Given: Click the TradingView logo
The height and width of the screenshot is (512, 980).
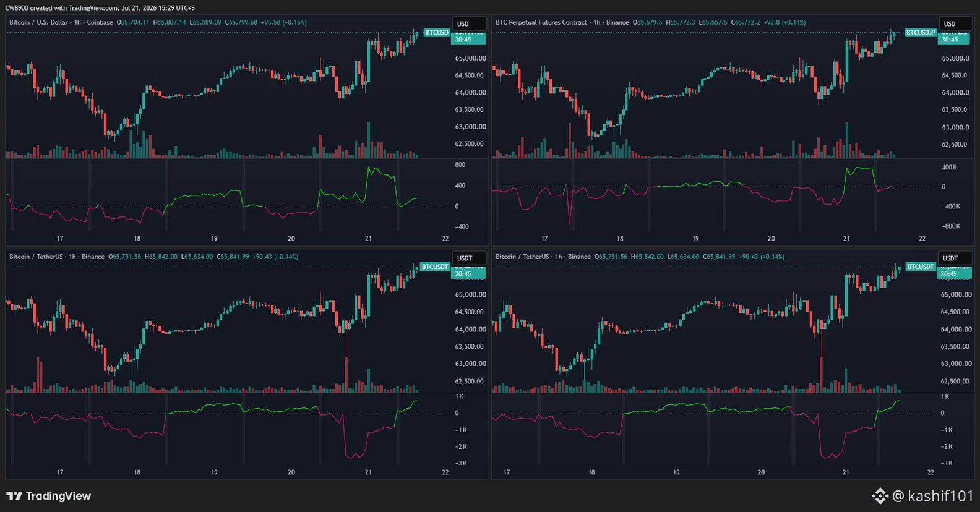Looking at the screenshot, I should pyautogui.click(x=48, y=496).
